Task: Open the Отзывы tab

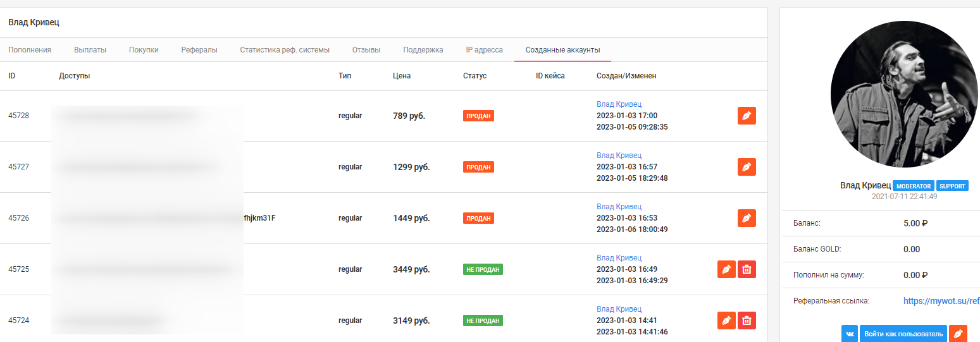Action: pyautogui.click(x=366, y=50)
